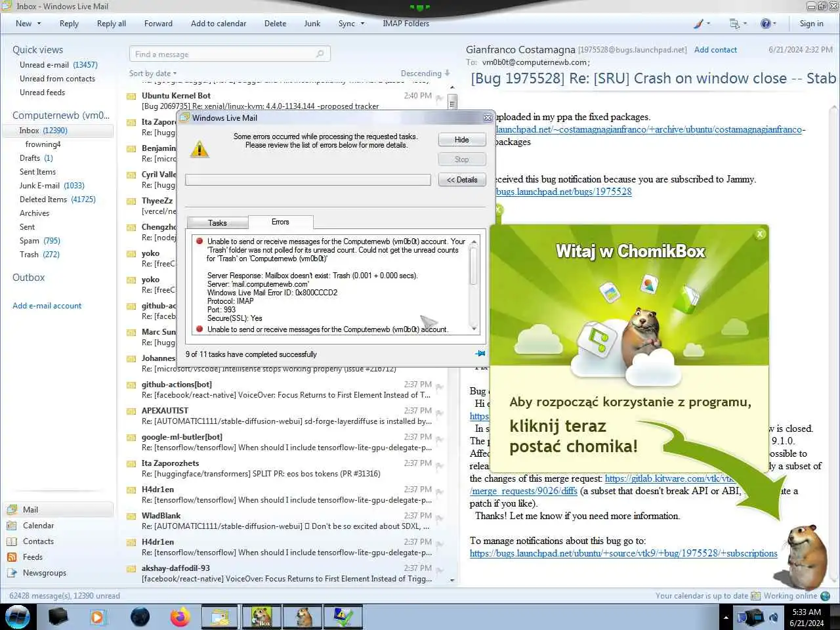Click the Feeds RSS icon
Screen dimensions: 840x630
pyautogui.click(x=12, y=557)
